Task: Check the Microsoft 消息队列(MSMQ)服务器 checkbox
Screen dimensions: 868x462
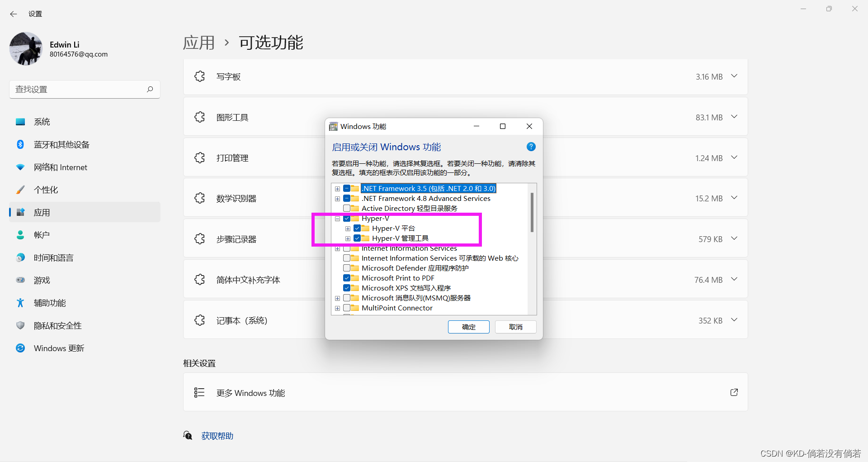Action: 347,298
